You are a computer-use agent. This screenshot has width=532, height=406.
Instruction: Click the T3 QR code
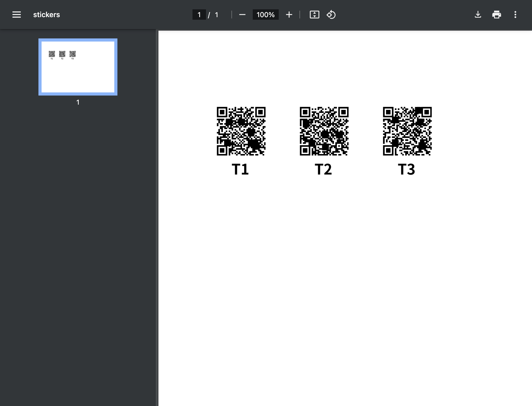tap(407, 131)
